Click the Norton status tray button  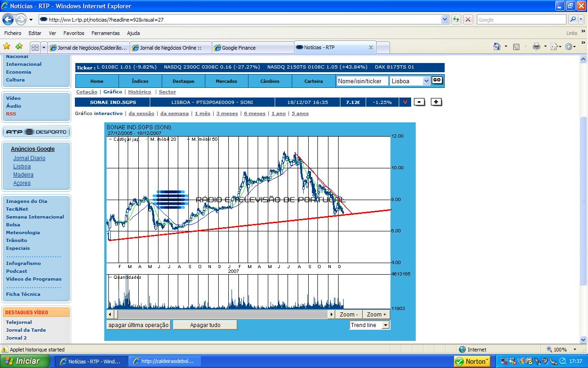click(x=472, y=361)
